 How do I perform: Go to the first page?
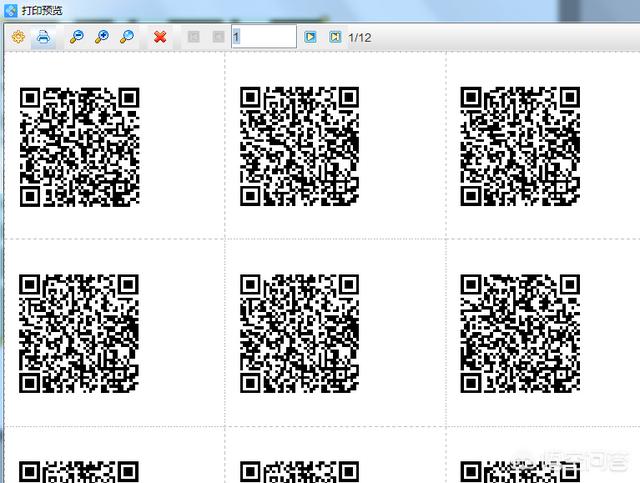(x=193, y=37)
